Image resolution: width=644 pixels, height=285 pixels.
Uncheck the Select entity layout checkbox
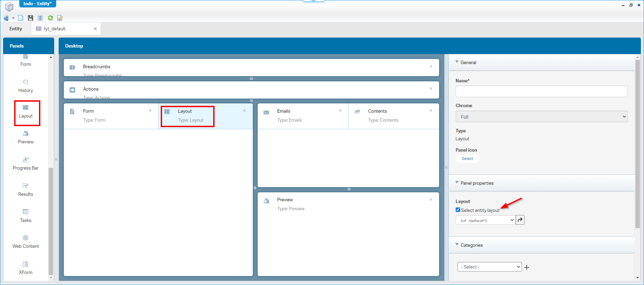(458, 210)
